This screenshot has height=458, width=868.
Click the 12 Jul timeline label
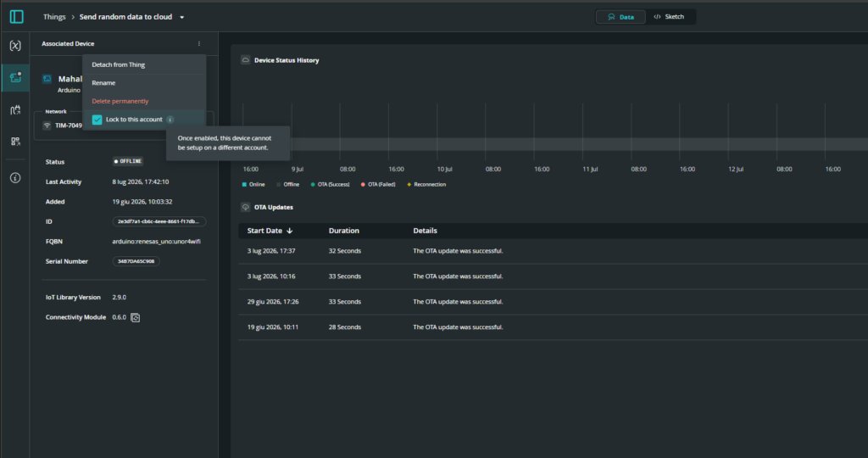(736, 169)
